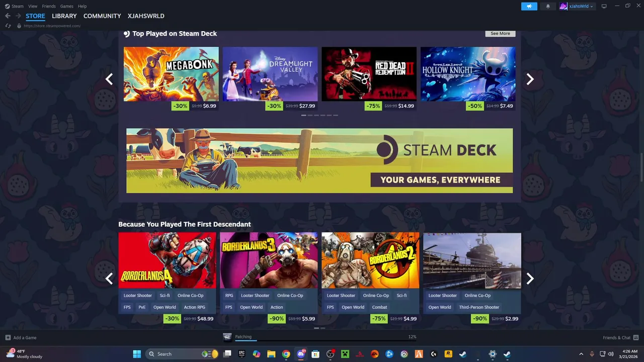The width and height of the screenshot is (644, 362).
Task: Open the Games menu
Action: (x=66, y=6)
